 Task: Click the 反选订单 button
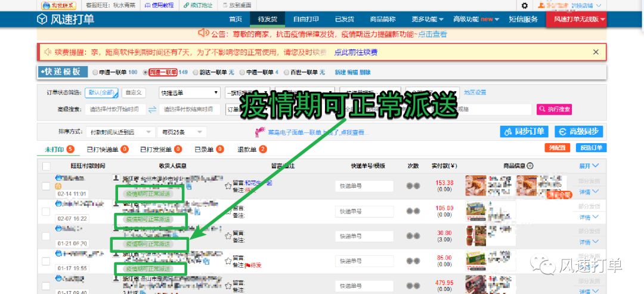(x=591, y=148)
